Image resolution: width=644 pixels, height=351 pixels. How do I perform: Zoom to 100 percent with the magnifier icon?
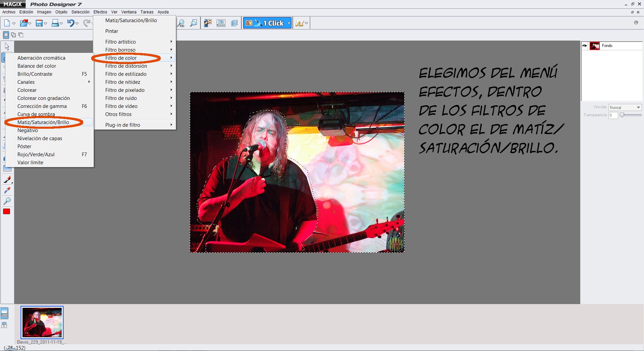(181, 23)
